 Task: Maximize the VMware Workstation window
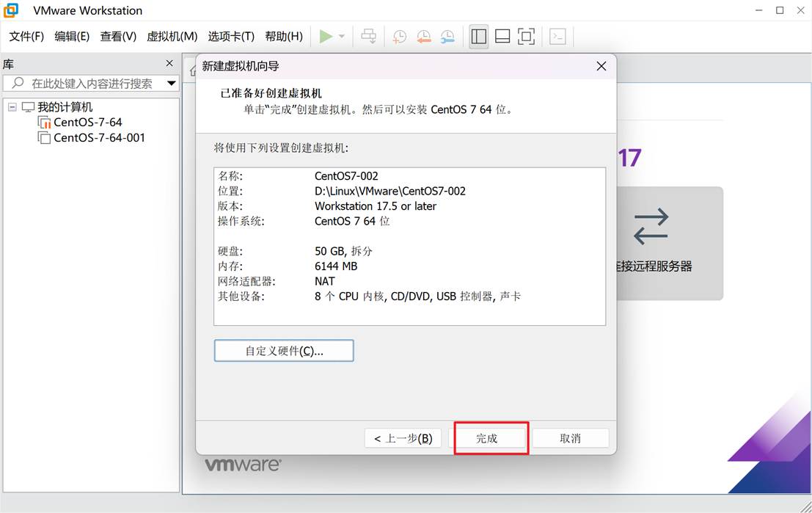click(780, 10)
